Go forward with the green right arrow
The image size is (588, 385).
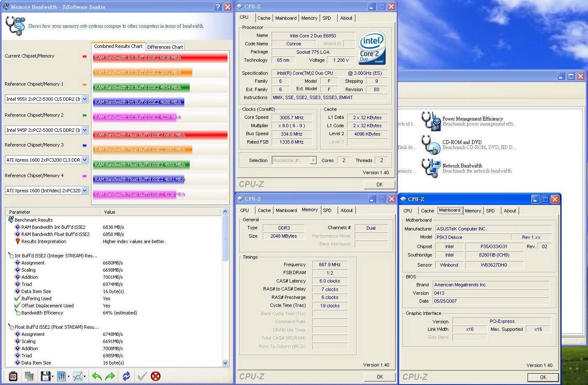[x=110, y=376]
